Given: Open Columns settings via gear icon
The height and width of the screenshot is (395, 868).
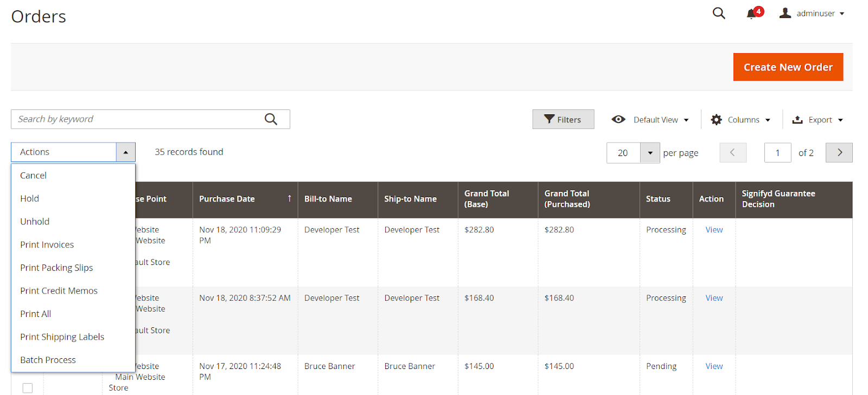Looking at the screenshot, I should pos(716,120).
